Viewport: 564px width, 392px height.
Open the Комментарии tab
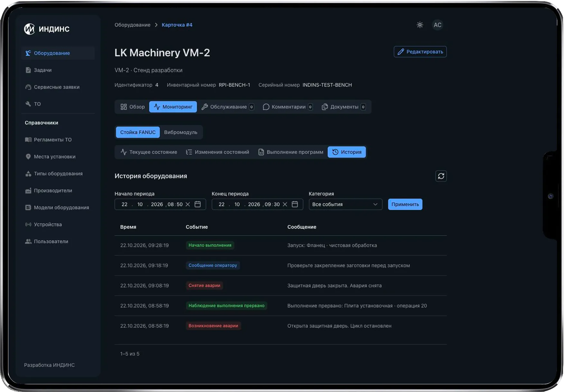[287, 107]
